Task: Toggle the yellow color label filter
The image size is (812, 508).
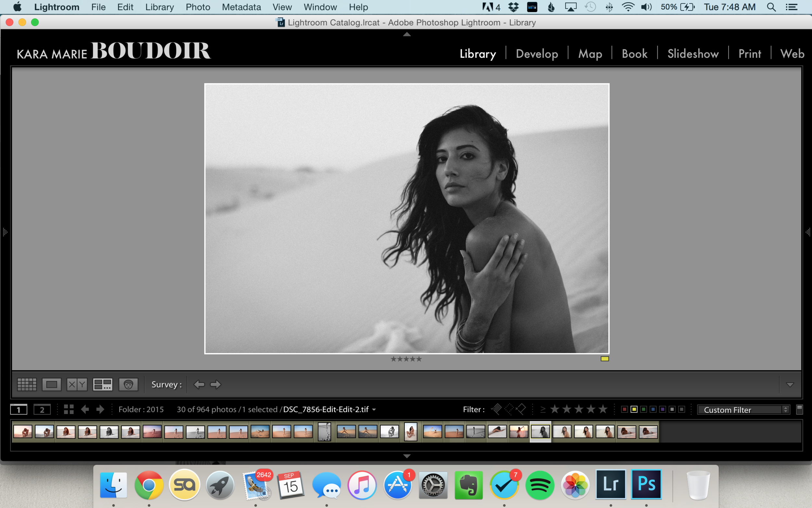Action: tap(634, 409)
